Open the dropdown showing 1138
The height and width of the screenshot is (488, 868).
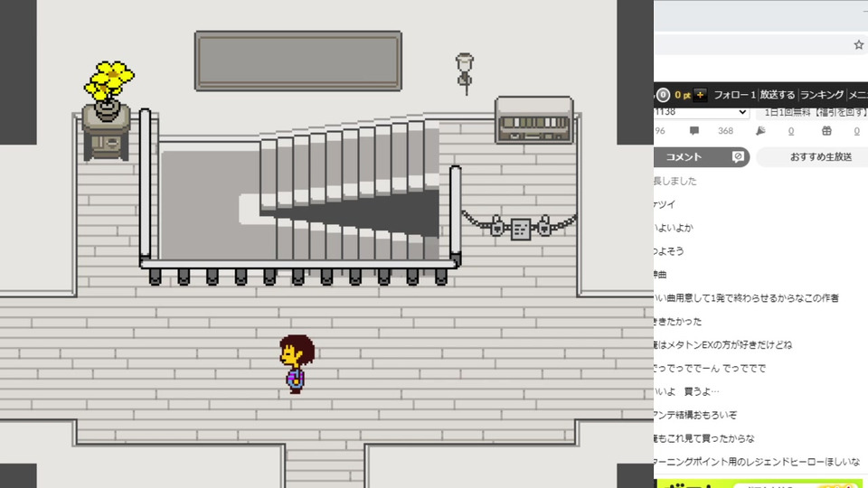click(x=702, y=112)
